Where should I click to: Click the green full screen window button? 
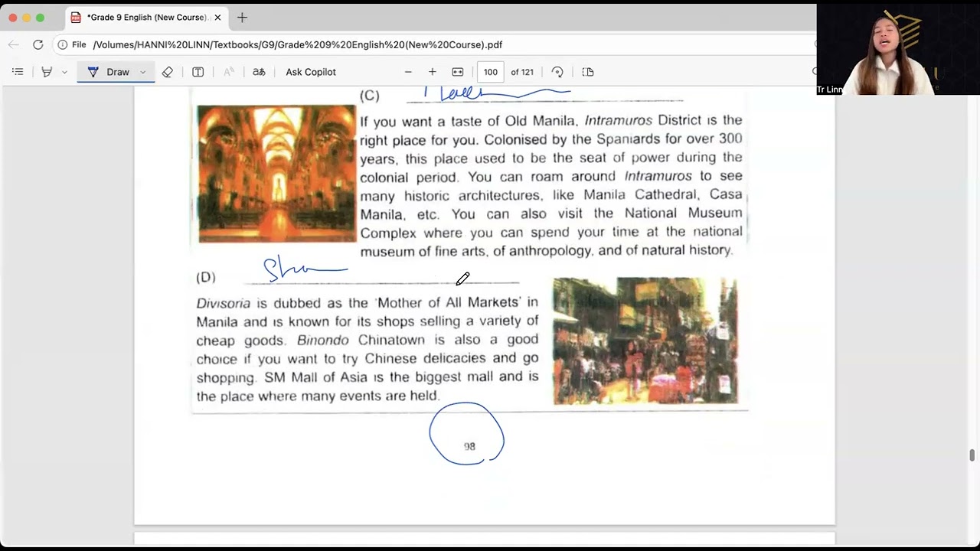[x=41, y=18]
